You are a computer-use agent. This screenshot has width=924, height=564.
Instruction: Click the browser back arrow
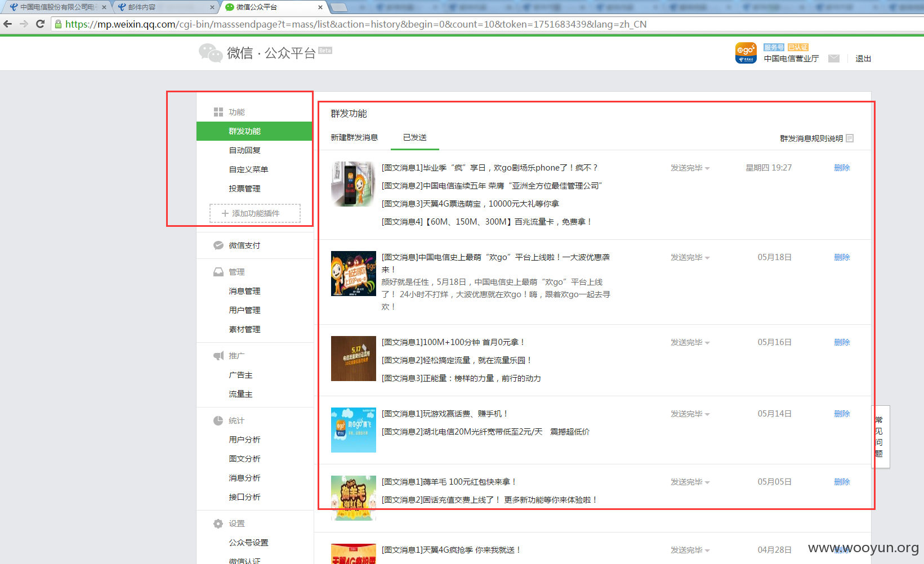click(8, 24)
